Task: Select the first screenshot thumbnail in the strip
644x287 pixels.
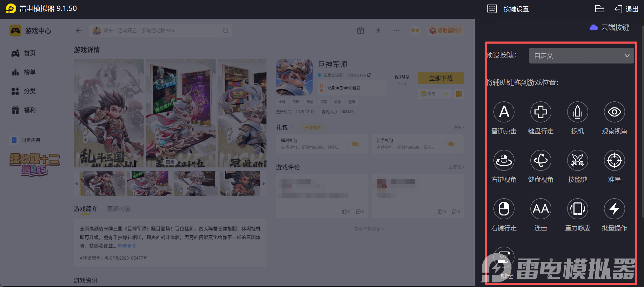Action: (102, 183)
